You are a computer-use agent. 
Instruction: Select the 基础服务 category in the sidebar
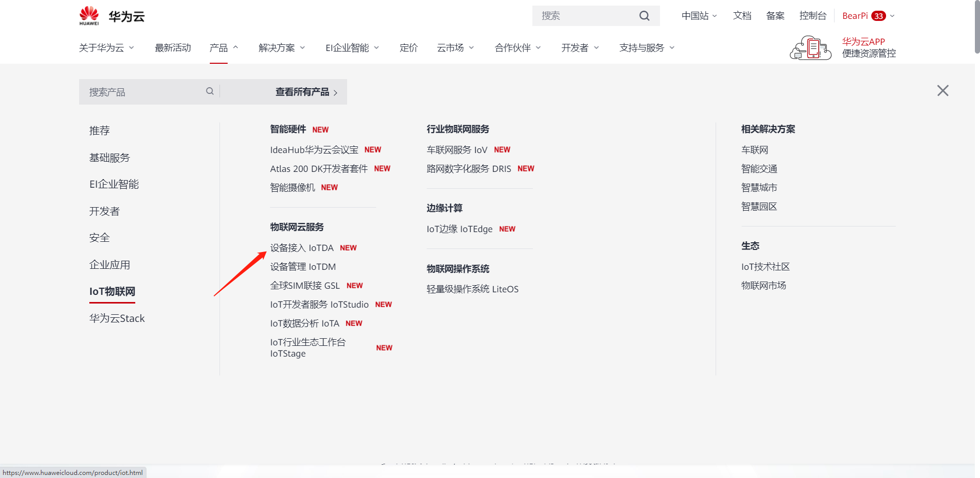pos(110,157)
